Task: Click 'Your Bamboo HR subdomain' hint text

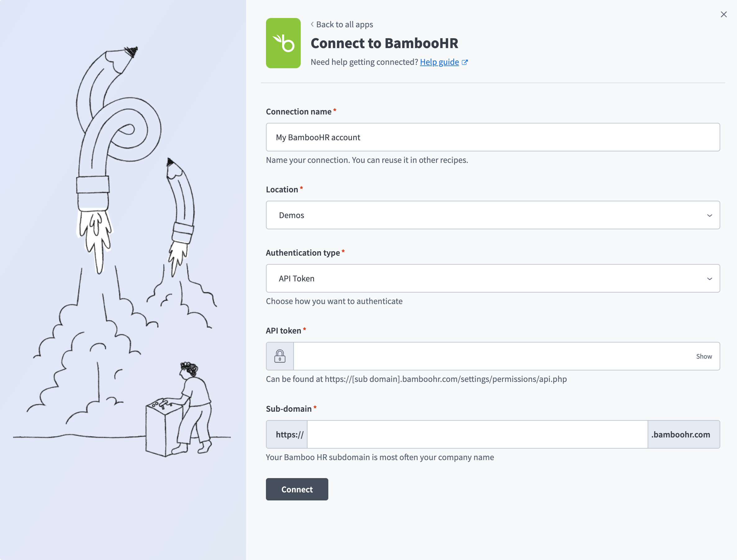Action: 380,457
